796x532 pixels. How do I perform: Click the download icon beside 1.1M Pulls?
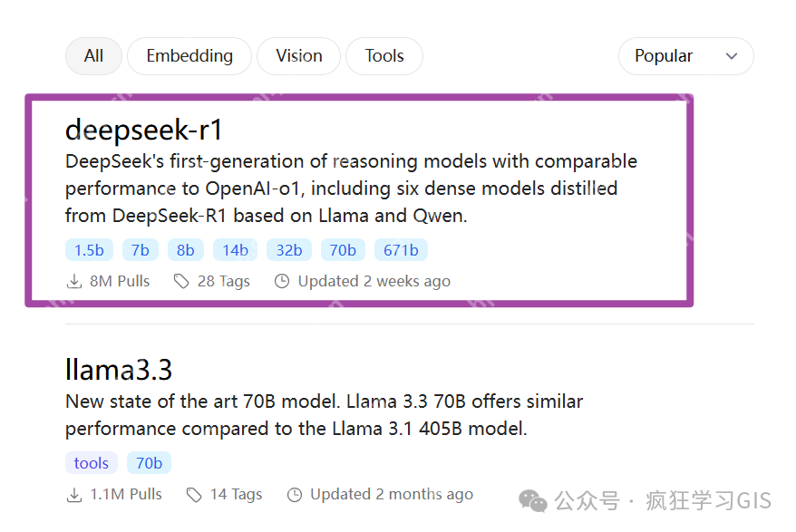click(73, 495)
